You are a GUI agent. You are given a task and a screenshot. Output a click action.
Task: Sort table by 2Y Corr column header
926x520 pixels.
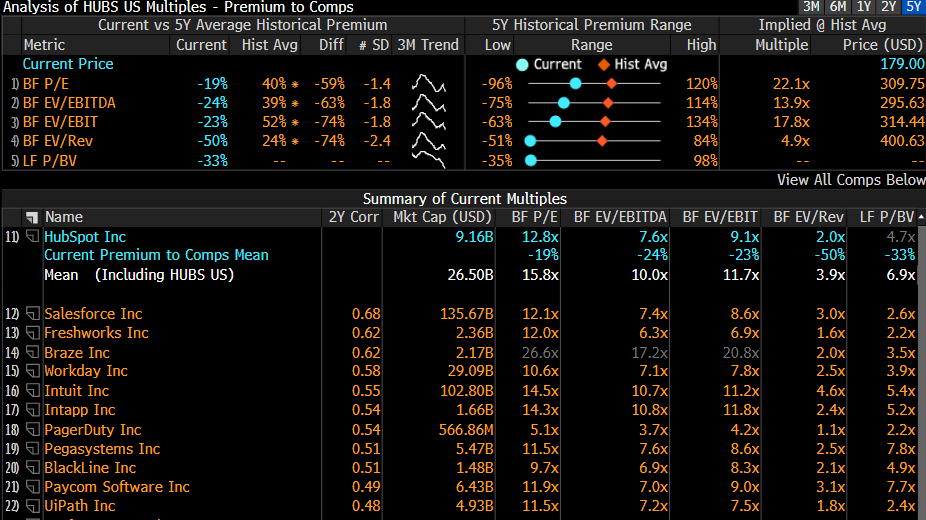click(353, 217)
